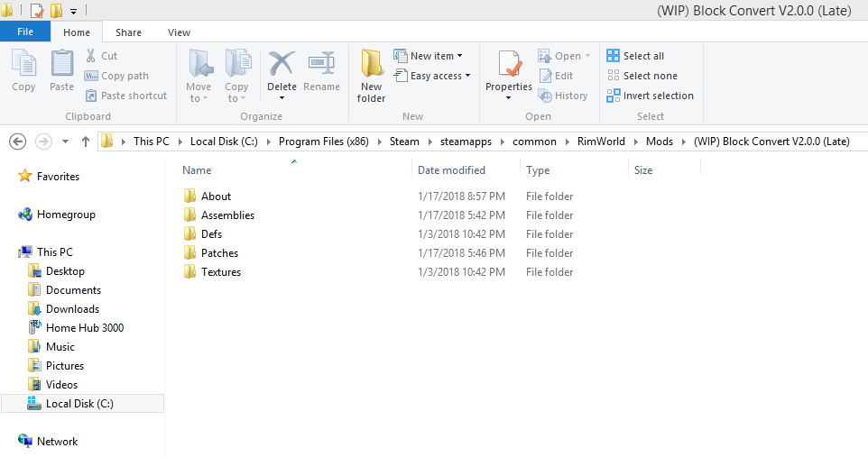The width and height of the screenshot is (868, 457).
Task: Click This PC in the navigation pane
Action: (55, 251)
